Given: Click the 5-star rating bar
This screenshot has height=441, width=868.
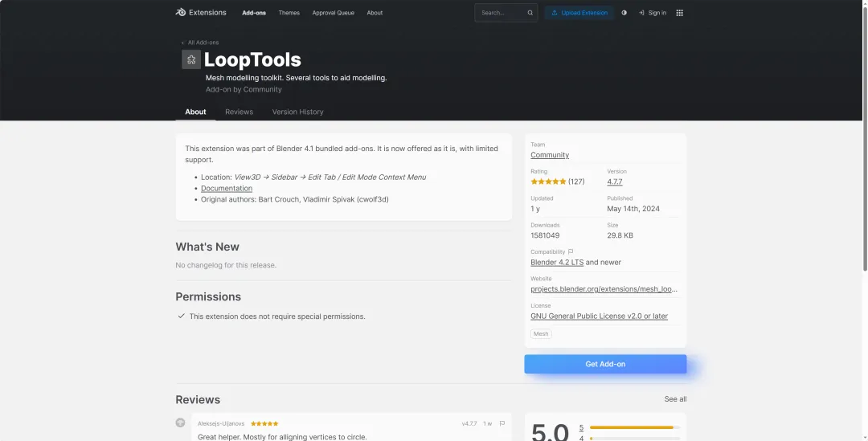Looking at the screenshot, I should (x=635, y=427).
